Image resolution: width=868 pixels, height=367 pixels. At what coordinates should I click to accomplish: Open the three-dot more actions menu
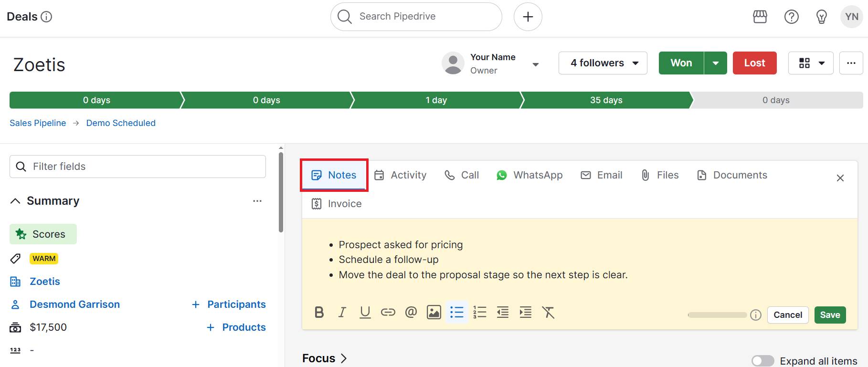[851, 63]
